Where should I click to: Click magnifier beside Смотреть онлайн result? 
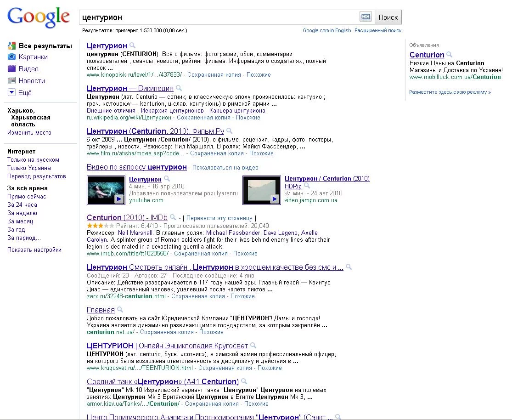click(349, 267)
